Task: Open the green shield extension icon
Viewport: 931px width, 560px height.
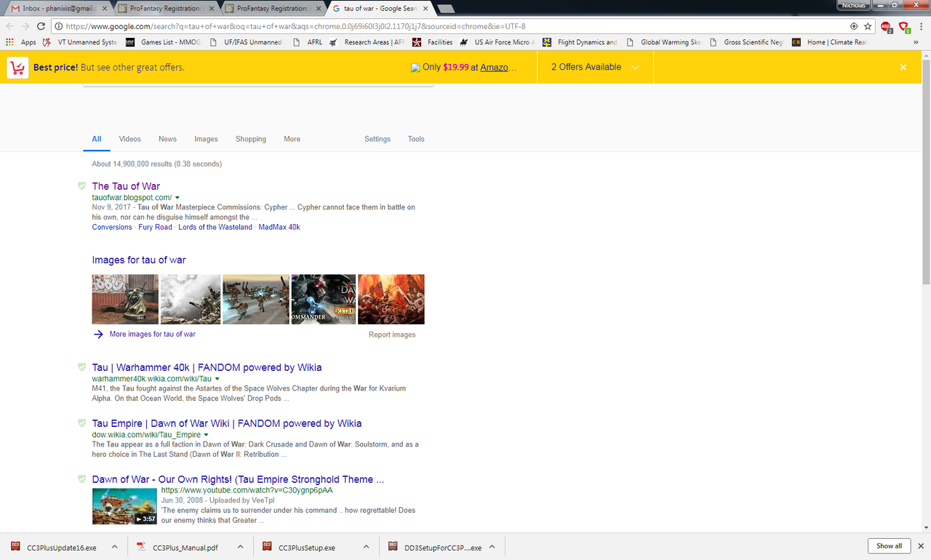Action: [x=904, y=26]
